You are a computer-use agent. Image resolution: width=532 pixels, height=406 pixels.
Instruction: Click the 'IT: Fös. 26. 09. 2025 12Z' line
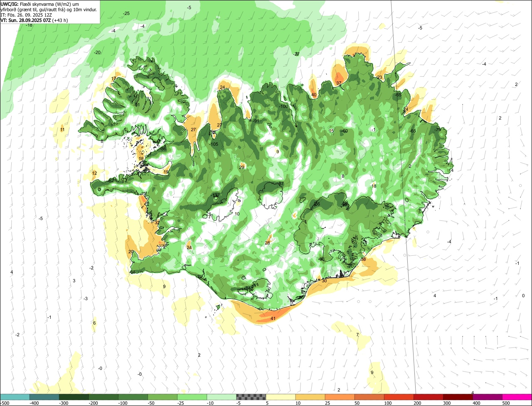(x=26, y=15)
